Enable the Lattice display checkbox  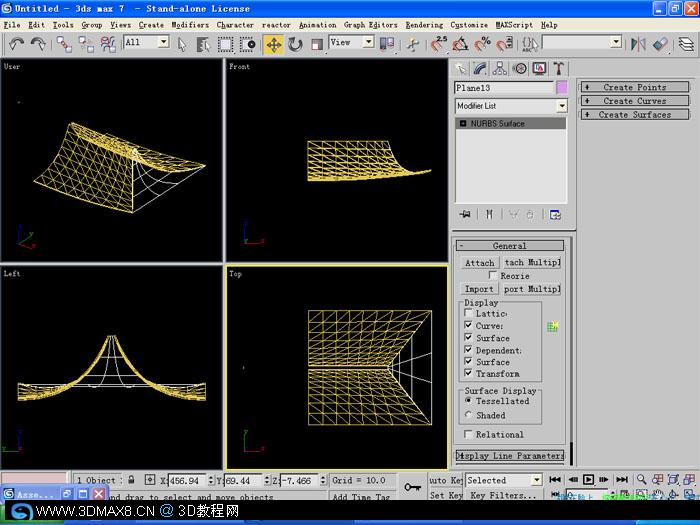[468, 313]
